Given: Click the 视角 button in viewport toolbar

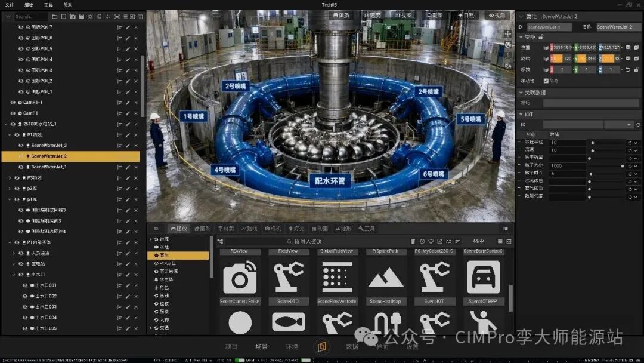Looking at the screenshot, I should [497, 15].
